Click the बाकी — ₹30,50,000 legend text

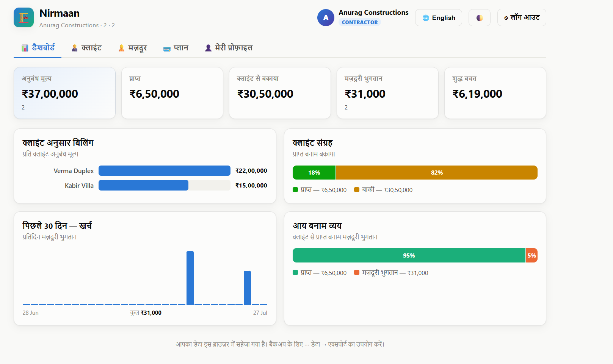[x=387, y=190]
